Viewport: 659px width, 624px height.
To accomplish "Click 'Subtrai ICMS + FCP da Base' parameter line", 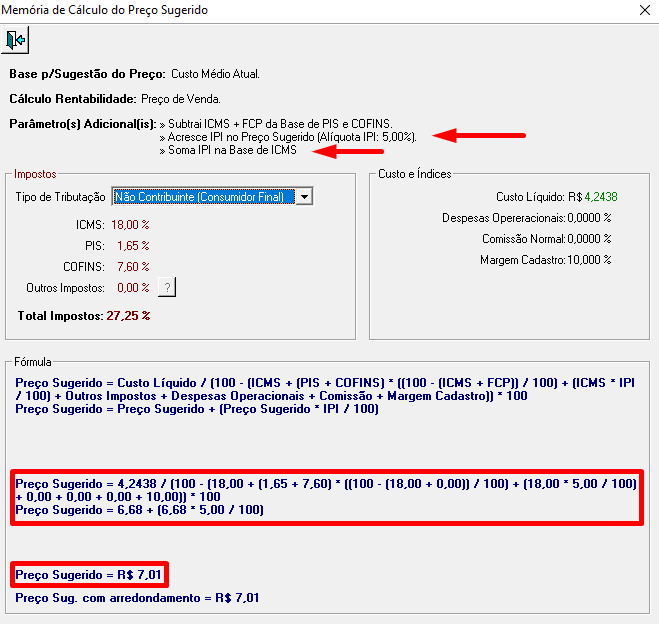I will pyautogui.click(x=276, y=124).
